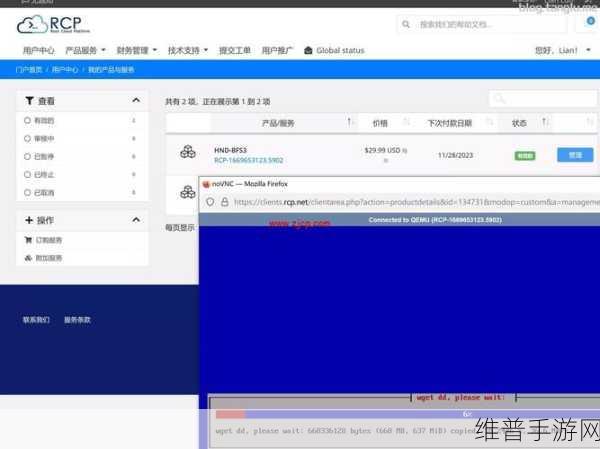Click the shopping cart icon for 订购服务
The image size is (600, 449).
28,240
